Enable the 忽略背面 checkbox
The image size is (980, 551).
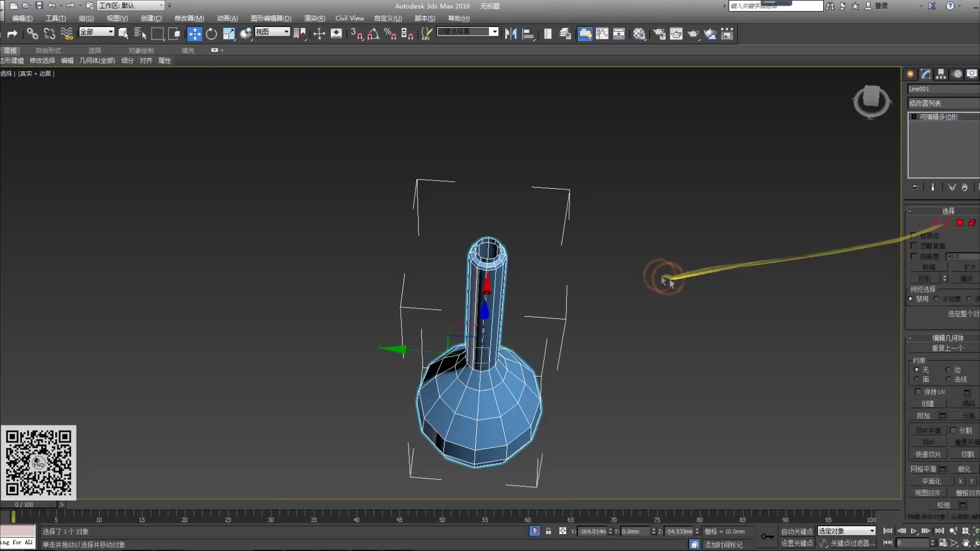pos(914,246)
